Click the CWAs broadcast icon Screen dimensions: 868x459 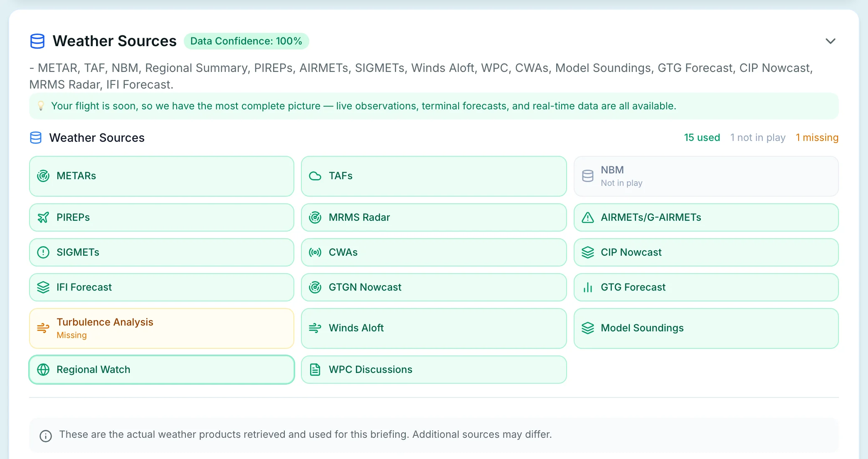pos(315,252)
